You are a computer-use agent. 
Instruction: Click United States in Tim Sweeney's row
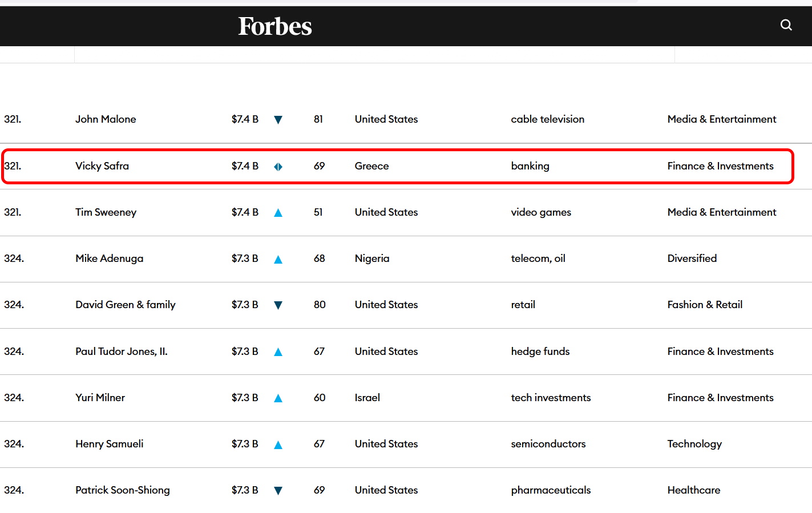pyautogui.click(x=386, y=212)
